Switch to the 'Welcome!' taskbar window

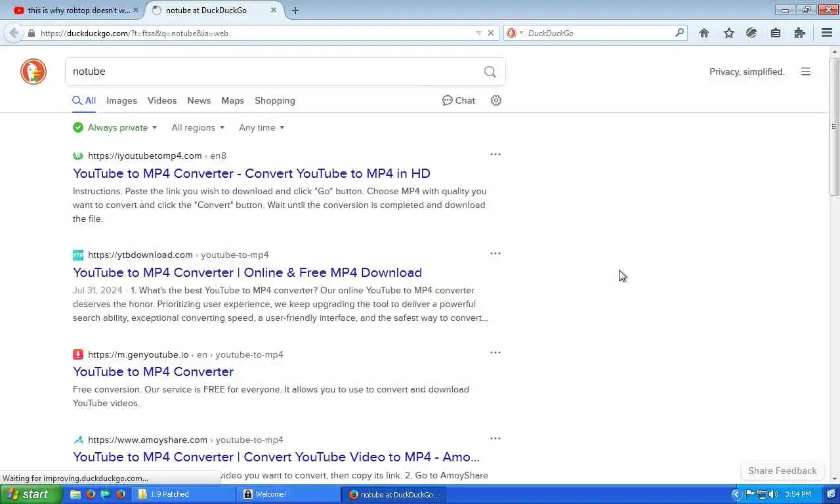(x=289, y=494)
